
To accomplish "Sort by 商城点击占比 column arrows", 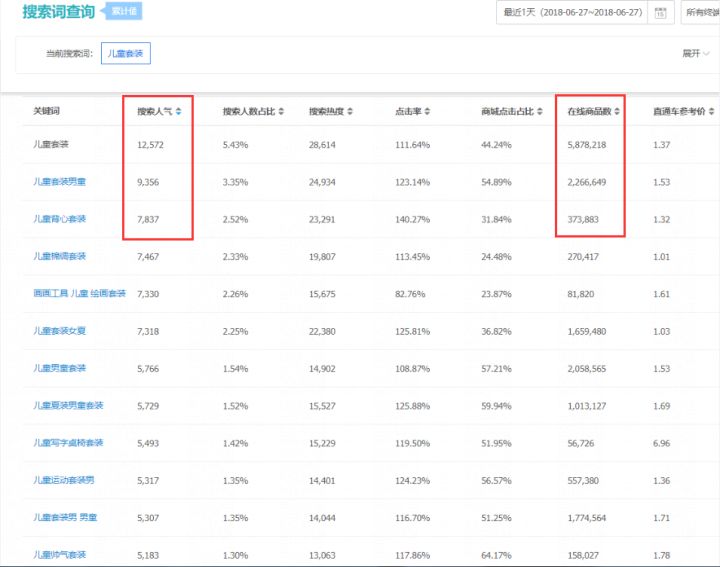I will [540, 112].
